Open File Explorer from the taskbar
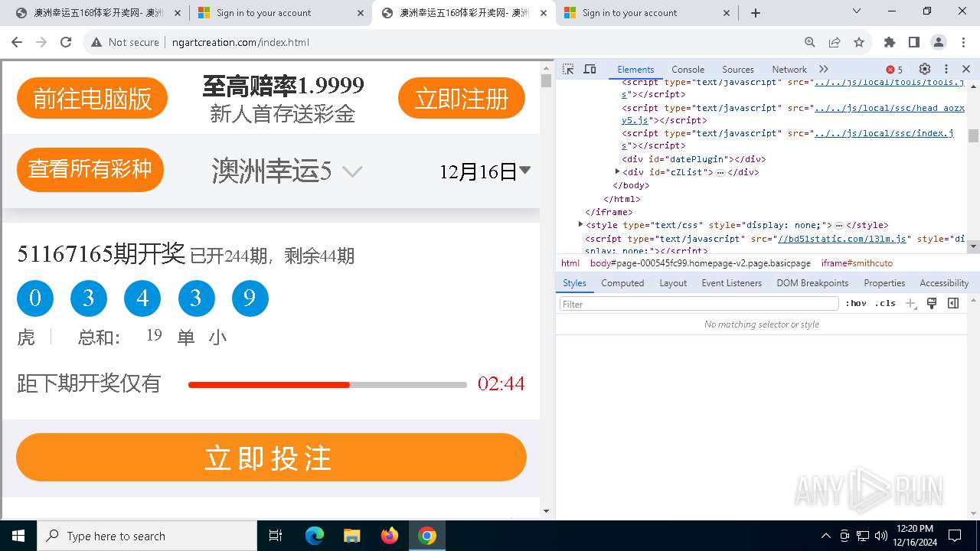 (x=352, y=536)
